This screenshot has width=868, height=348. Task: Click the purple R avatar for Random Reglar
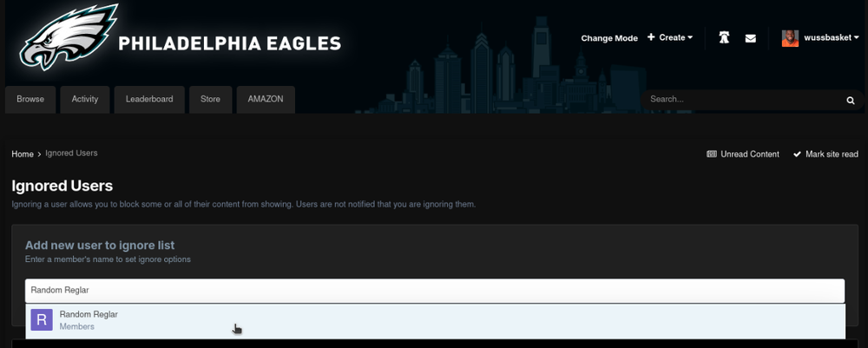(42, 320)
